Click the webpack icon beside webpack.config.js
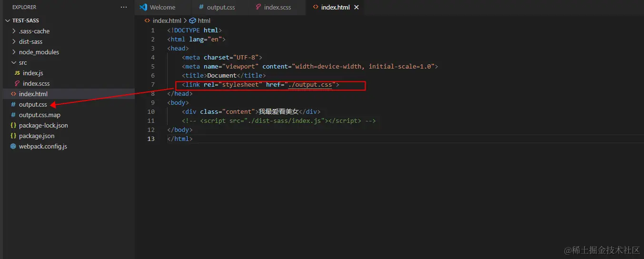The width and height of the screenshot is (644, 259). click(x=13, y=146)
